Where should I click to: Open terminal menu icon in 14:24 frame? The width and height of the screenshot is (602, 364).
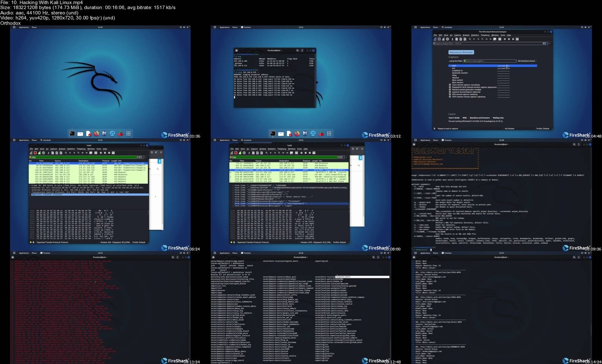coord(579,257)
